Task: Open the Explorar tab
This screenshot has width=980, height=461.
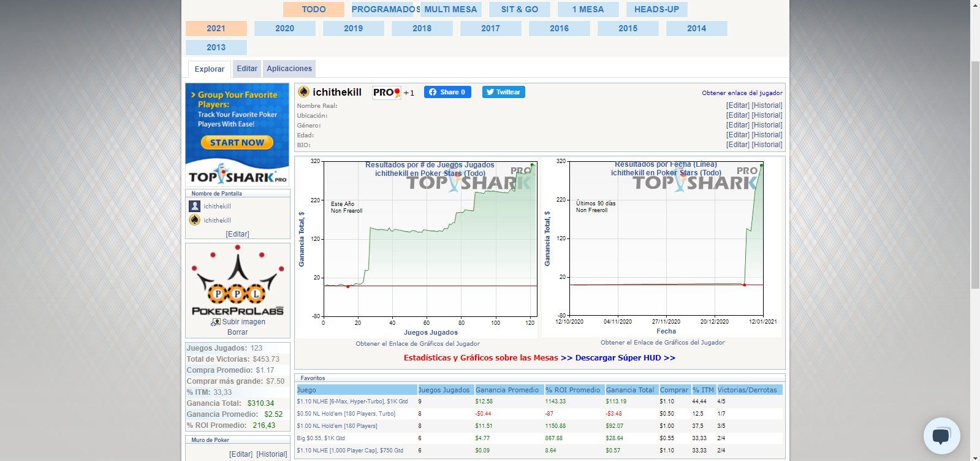Action: pos(210,69)
